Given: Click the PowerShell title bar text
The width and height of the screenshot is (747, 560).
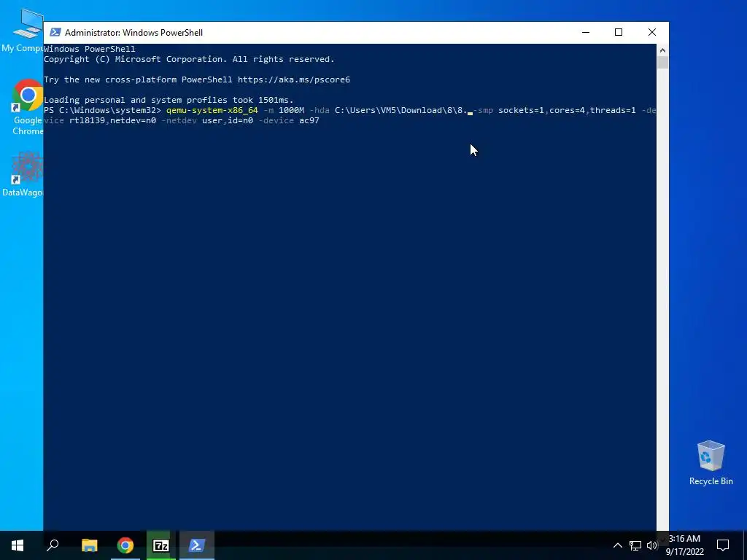Looking at the screenshot, I should (134, 32).
